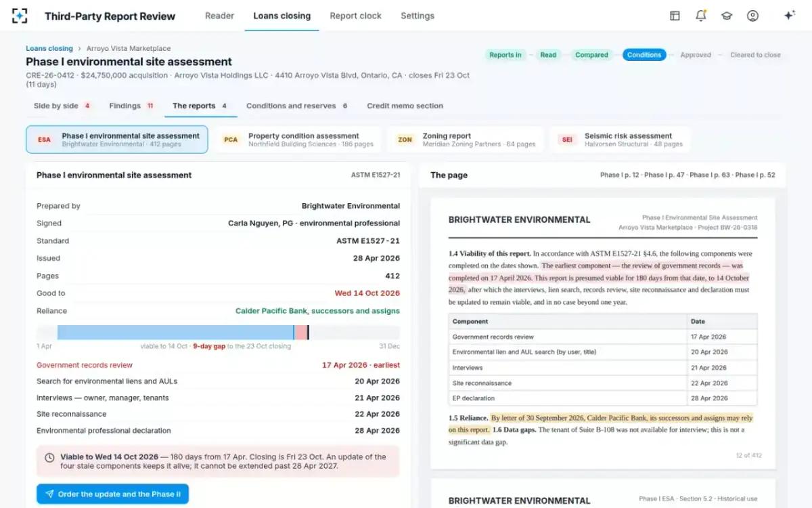Screen dimensions: 812x508
Task: Click the pink highlighted viability passage
Action: [x=599, y=277]
